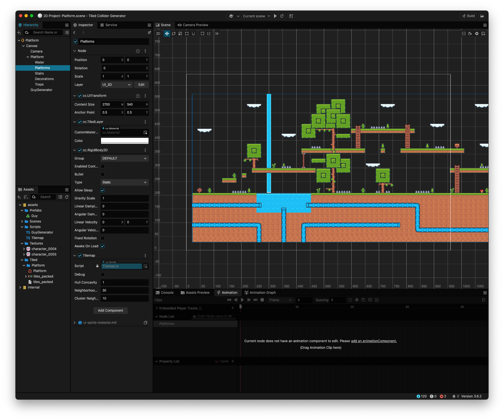Click the Build button
This screenshot has height=420, width=504.
[x=468, y=16]
